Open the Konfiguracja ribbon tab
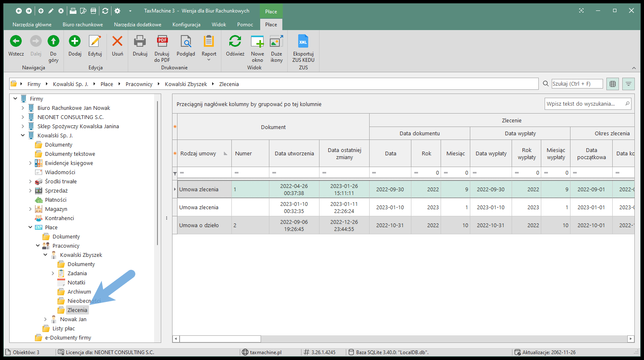644x360 pixels. (x=186, y=25)
